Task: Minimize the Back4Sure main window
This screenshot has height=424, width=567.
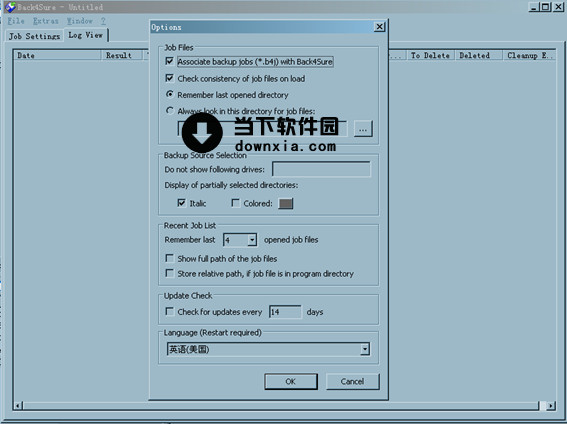Action: 534,7
